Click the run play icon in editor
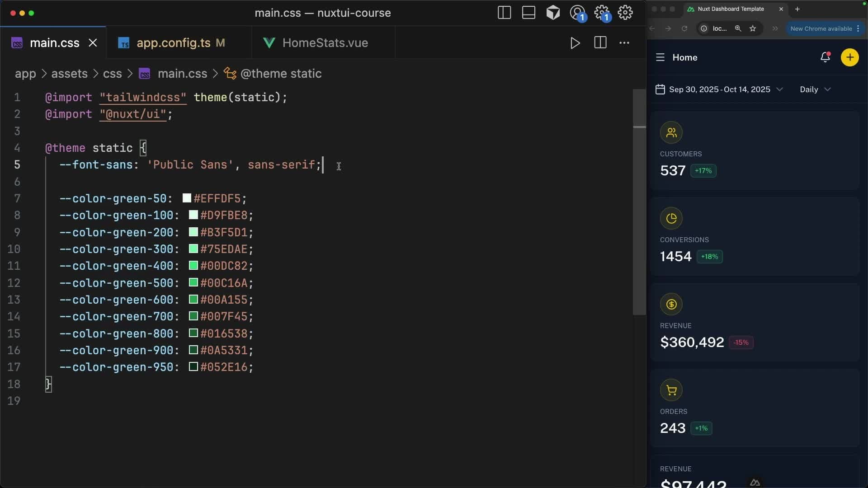Image resolution: width=868 pixels, height=488 pixels. [575, 43]
